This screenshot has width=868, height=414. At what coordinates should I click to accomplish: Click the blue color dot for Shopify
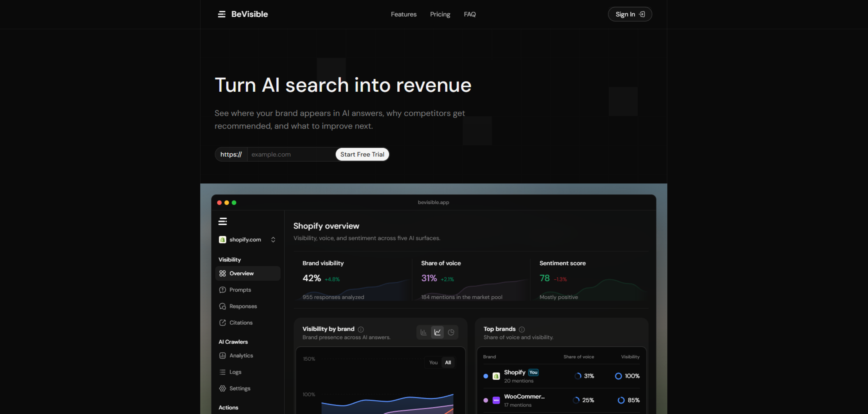coord(486,376)
